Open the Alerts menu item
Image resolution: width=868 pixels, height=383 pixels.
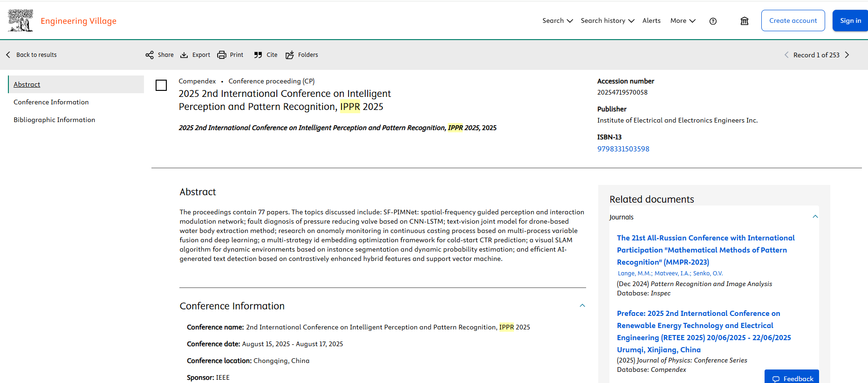pos(651,21)
